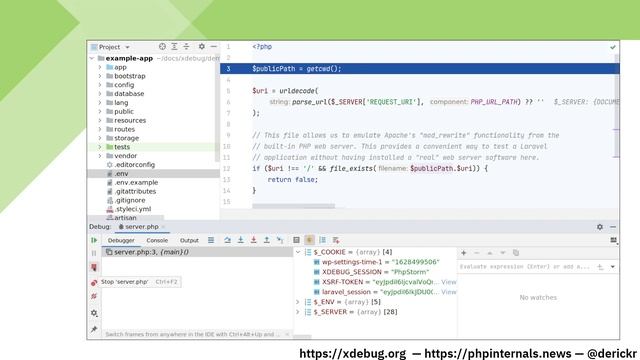The height and width of the screenshot is (360, 640).
Task: Expand the vendor folder
Action: click(x=100, y=156)
